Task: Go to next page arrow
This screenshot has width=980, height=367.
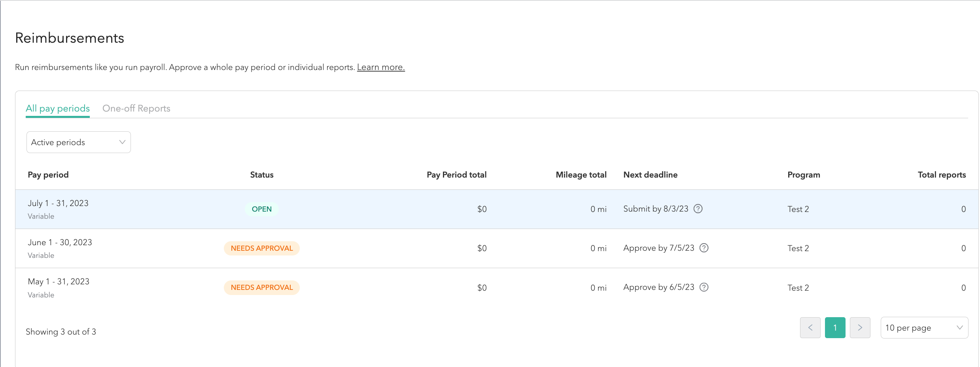Action: click(860, 327)
